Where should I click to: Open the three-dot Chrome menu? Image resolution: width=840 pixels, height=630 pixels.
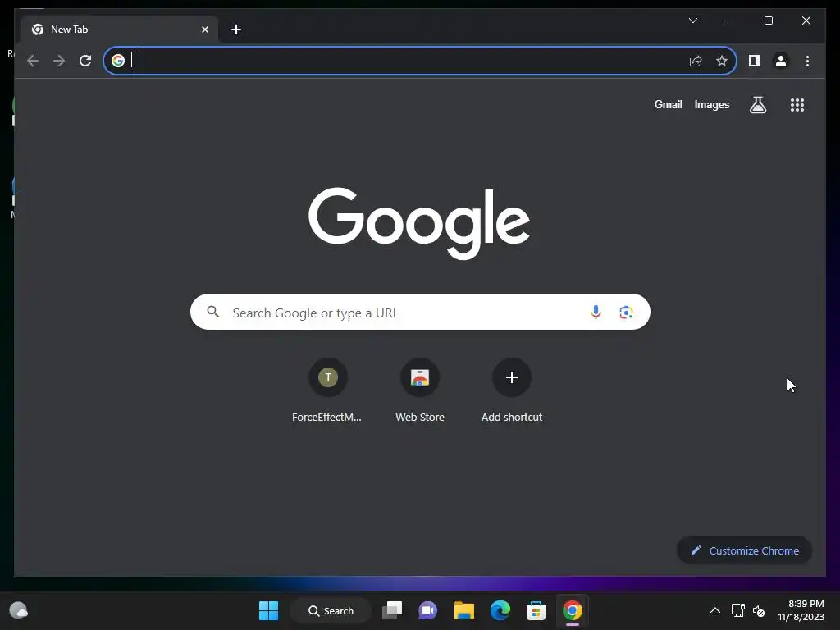807,61
